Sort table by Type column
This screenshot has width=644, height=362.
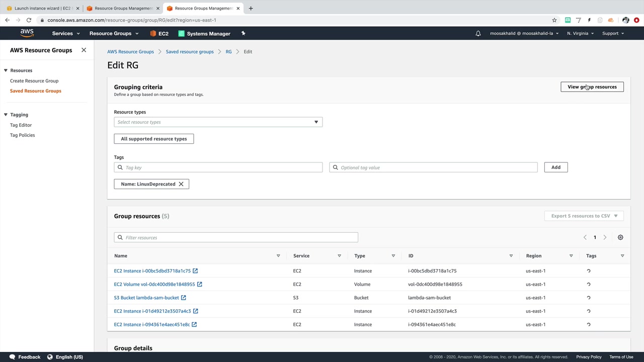(393, 256)
